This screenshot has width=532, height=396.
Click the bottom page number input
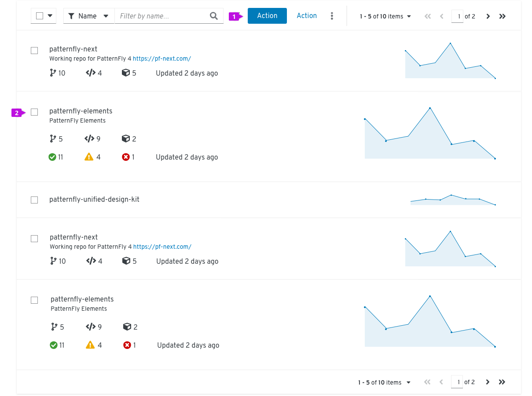457,382
